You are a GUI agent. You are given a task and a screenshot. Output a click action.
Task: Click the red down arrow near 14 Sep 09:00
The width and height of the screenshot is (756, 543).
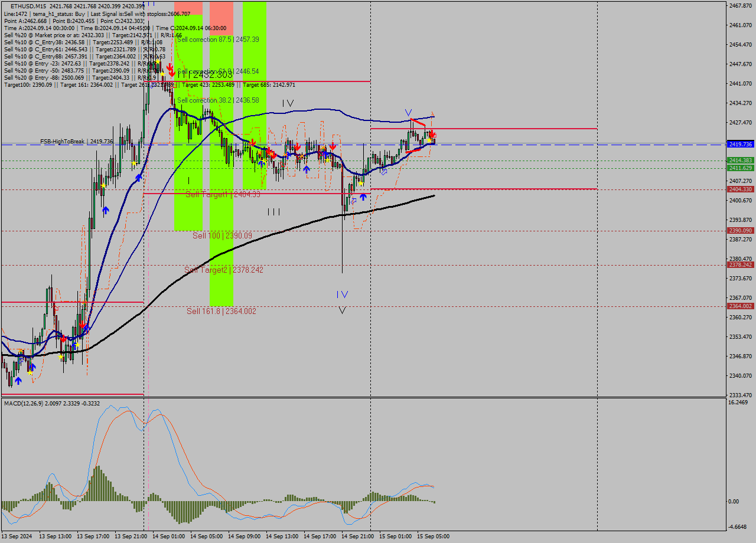253,143
